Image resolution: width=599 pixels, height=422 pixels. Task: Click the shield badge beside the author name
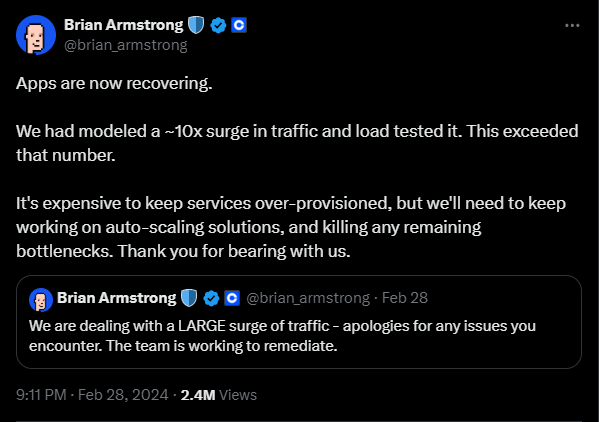click(x=196, y=25)
